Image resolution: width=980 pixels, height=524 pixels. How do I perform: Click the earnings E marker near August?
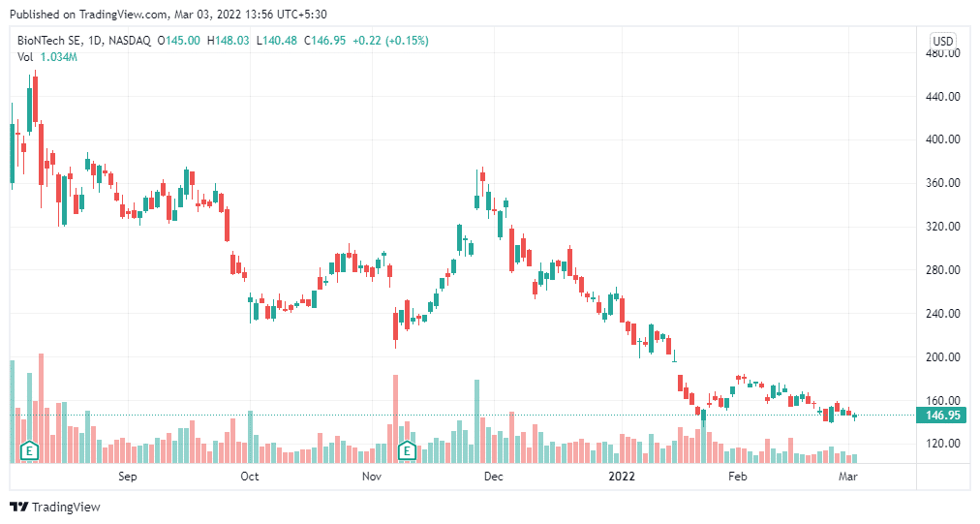point(29,450)
